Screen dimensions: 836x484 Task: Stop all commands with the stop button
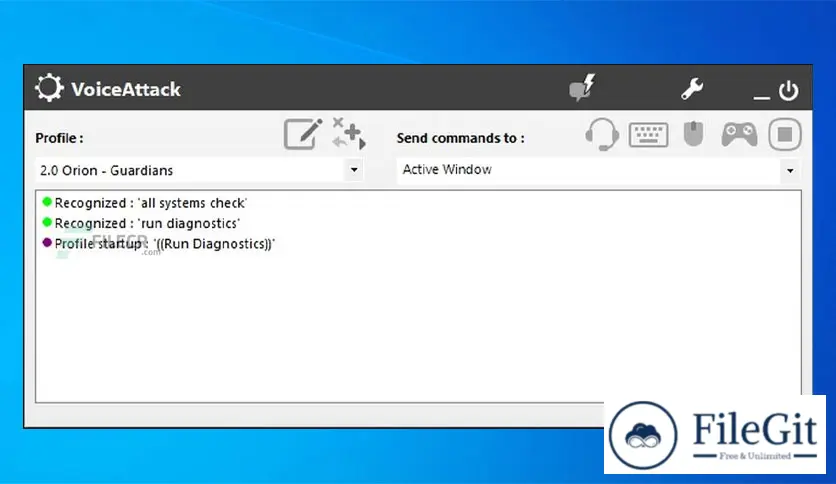784,134
